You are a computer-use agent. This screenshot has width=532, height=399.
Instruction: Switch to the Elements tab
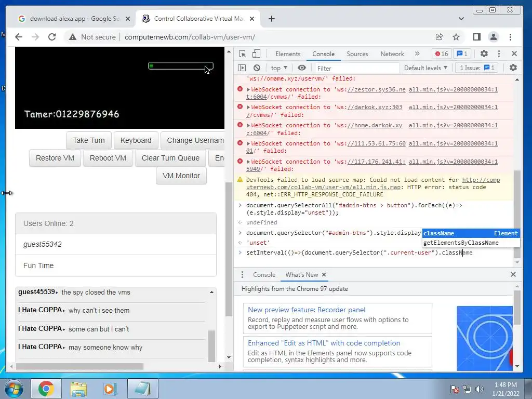[x=288, y=54]
